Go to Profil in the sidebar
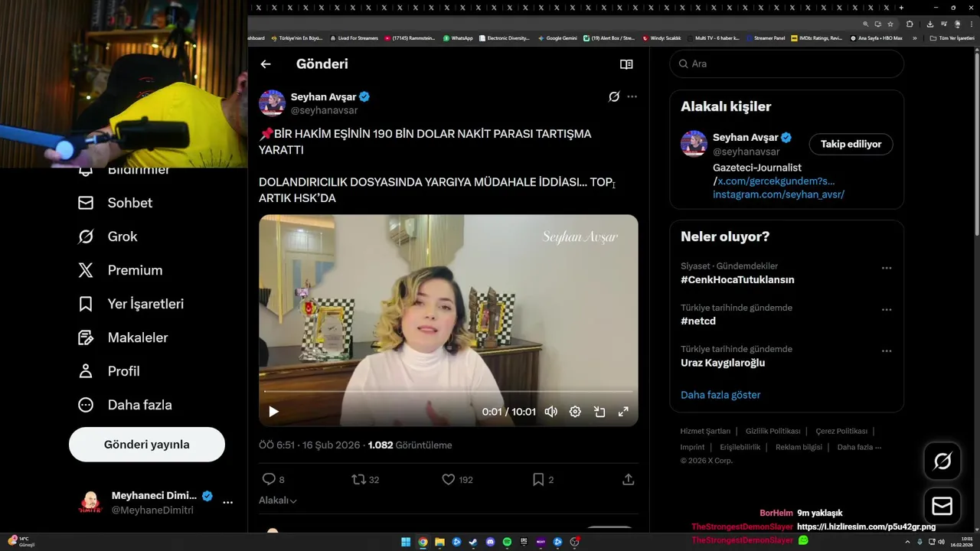Viewport: 980px width, 551px height. 109,371
